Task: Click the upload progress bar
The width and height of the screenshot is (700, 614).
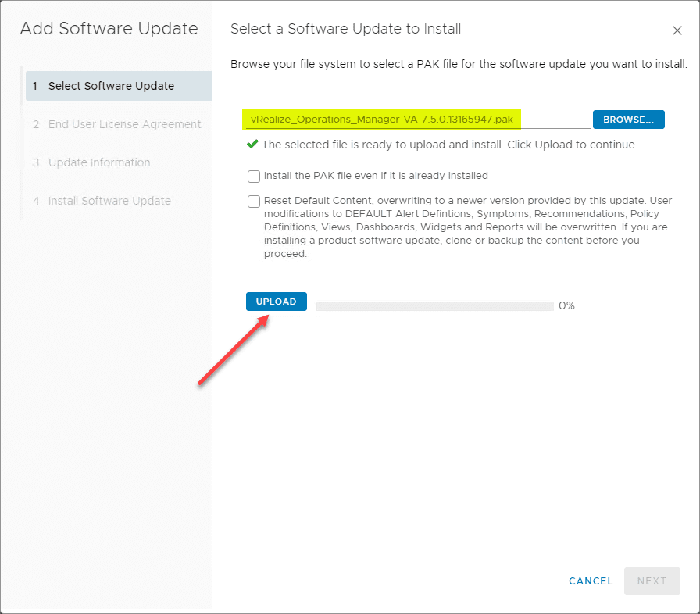Action: [x=435, y=306]
